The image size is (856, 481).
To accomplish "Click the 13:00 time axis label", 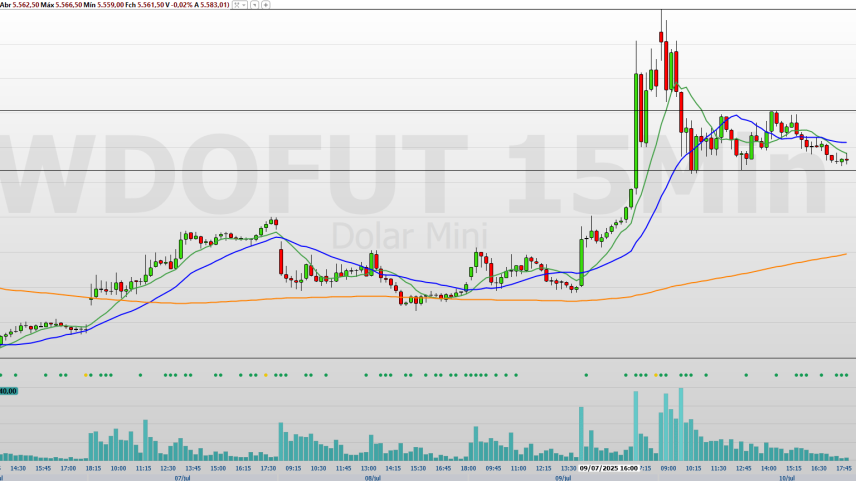I will pos(368,468).
